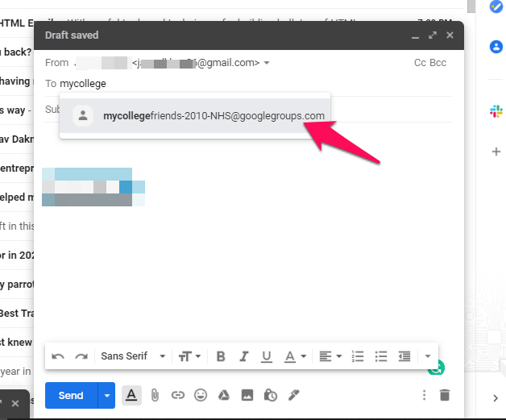Apply bulleted list formatting
Screen dimensions: 506x420
pos(381,356)
